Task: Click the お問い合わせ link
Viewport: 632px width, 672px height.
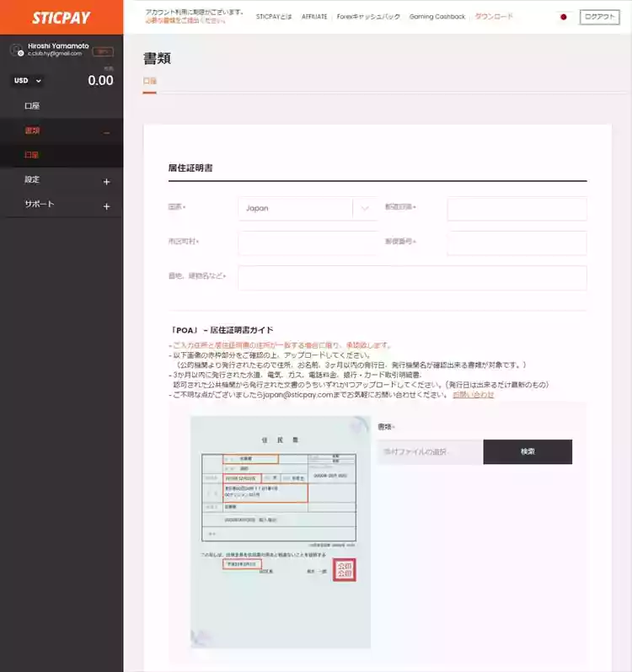Action: (473, 395)
